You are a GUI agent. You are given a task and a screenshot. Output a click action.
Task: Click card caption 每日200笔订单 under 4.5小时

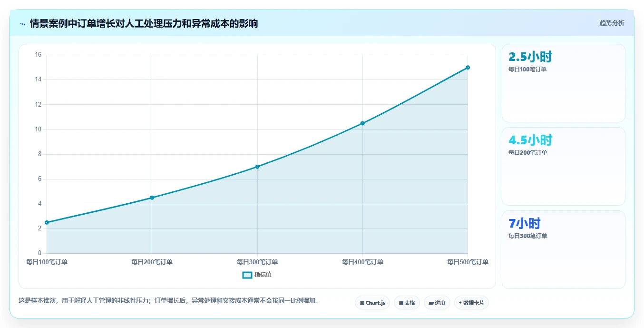click(527, 153)
